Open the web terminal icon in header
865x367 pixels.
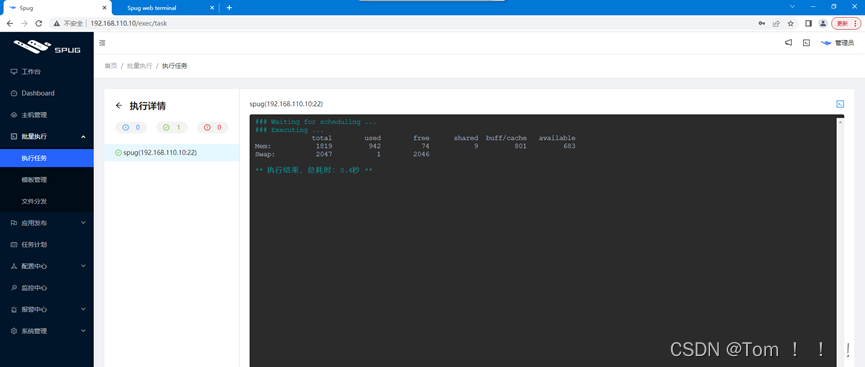pos(806,42)
